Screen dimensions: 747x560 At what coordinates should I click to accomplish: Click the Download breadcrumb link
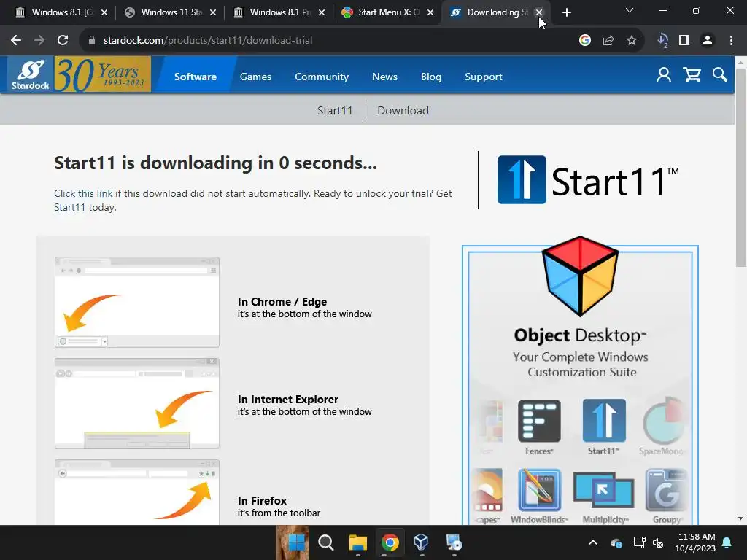pos(403,111)
